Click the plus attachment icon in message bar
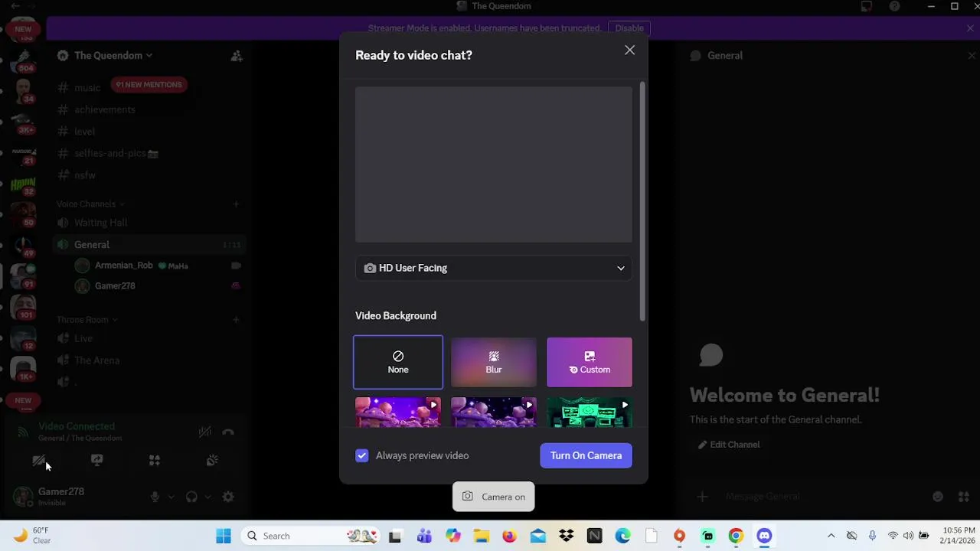 click(x=703, y=497)
